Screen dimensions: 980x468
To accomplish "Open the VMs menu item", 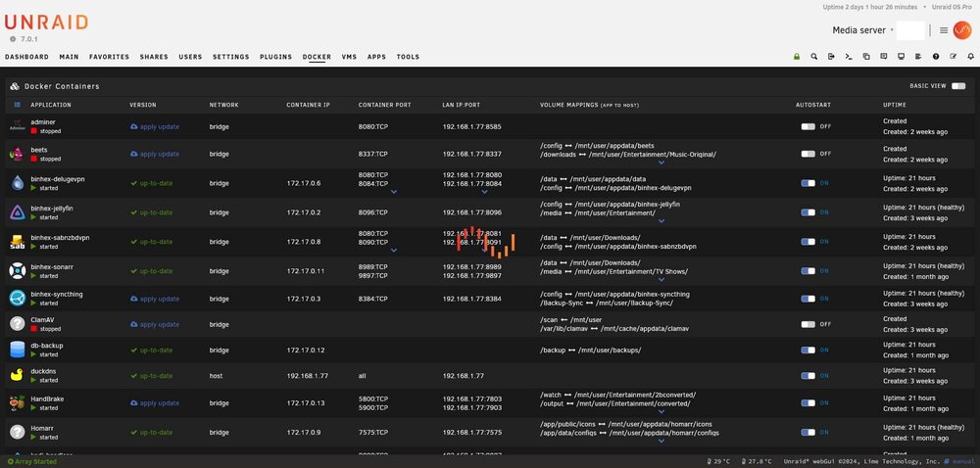I will pyautogui.click(x=350, y=57).
